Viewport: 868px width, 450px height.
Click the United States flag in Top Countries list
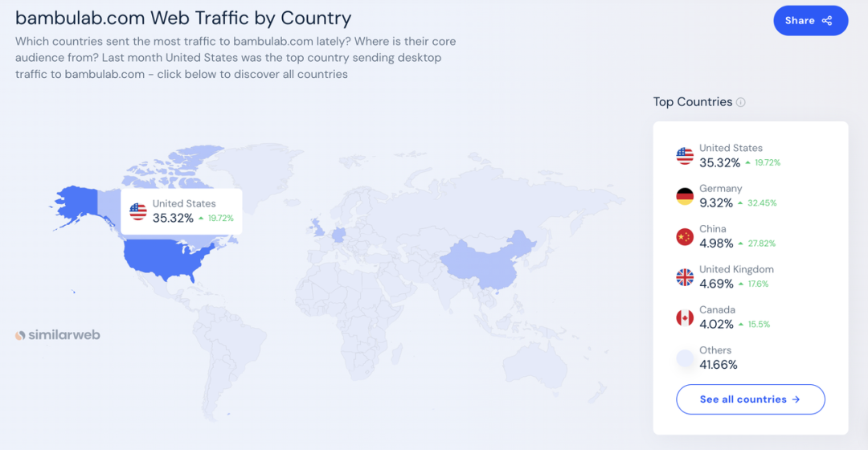(x=685, y=156)
